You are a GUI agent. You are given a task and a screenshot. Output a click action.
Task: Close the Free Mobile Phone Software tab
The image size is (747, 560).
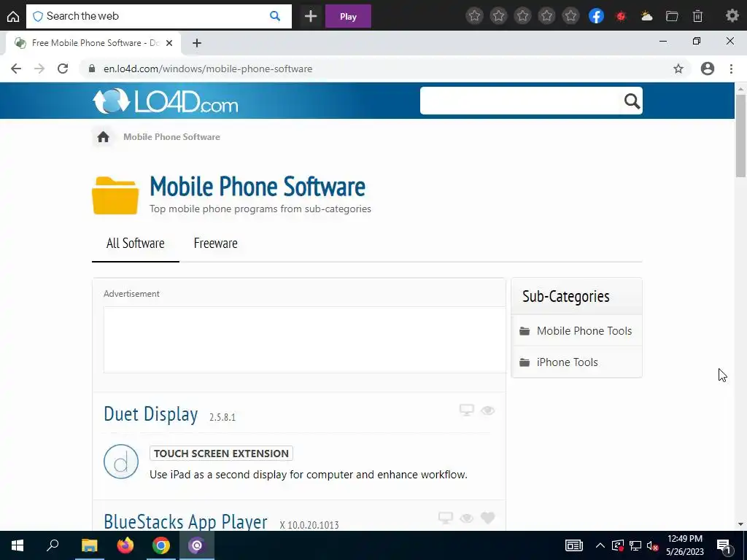[169, 43]
